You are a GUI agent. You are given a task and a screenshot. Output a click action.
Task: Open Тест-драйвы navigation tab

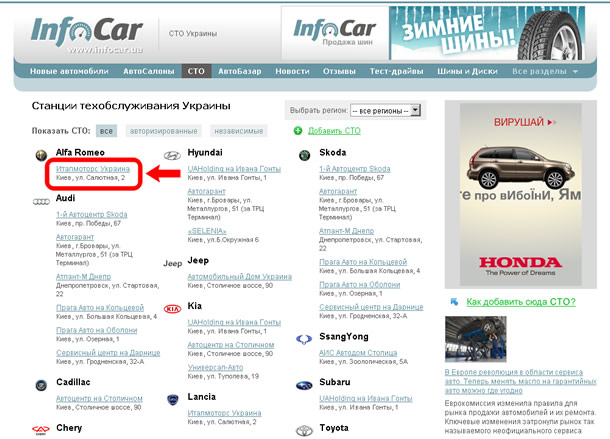click(x=396, y=71)
